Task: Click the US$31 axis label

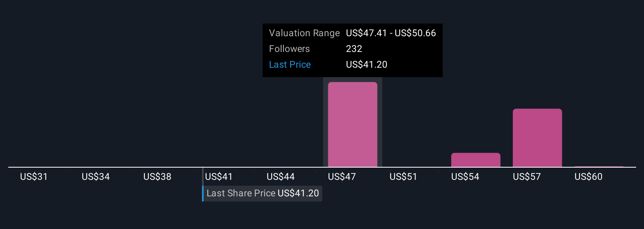Action: tap(34, 177)
